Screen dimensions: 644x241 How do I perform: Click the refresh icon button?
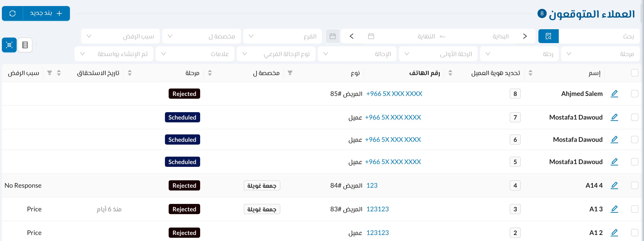(x=13, y=13)
